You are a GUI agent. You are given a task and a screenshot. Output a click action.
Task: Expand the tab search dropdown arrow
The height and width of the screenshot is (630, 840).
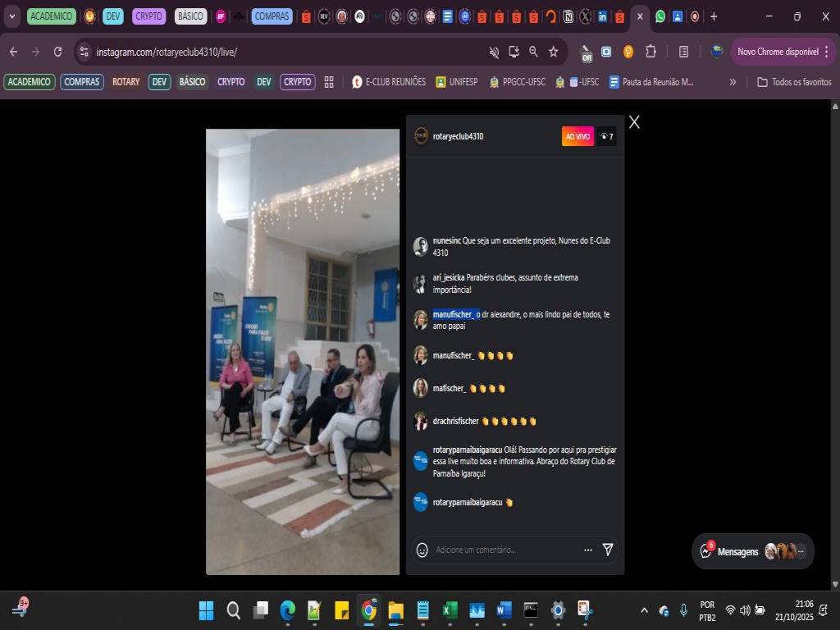click(12, 16)
